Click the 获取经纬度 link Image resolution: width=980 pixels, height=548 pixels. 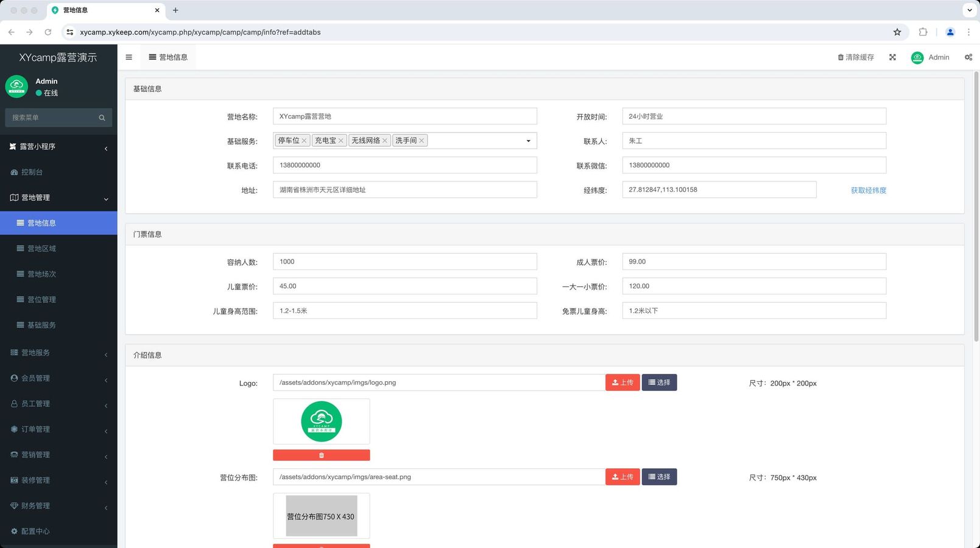[x=868, y=191]
